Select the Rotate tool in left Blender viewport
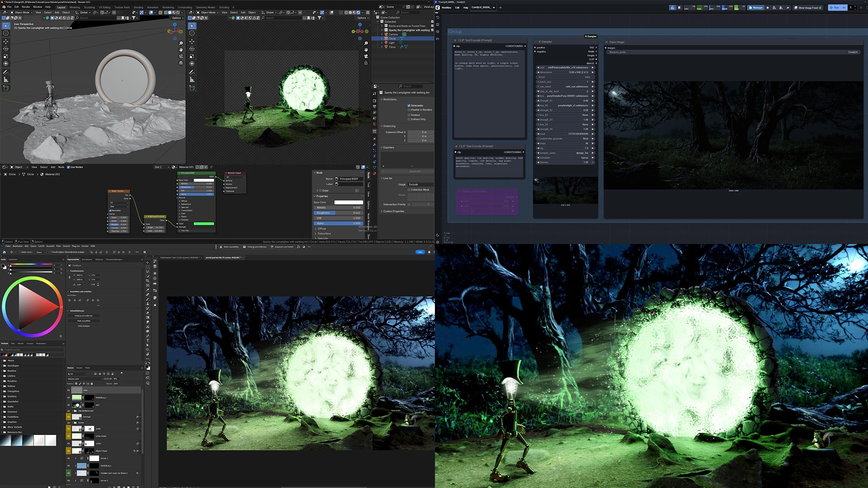 [6, 49]
